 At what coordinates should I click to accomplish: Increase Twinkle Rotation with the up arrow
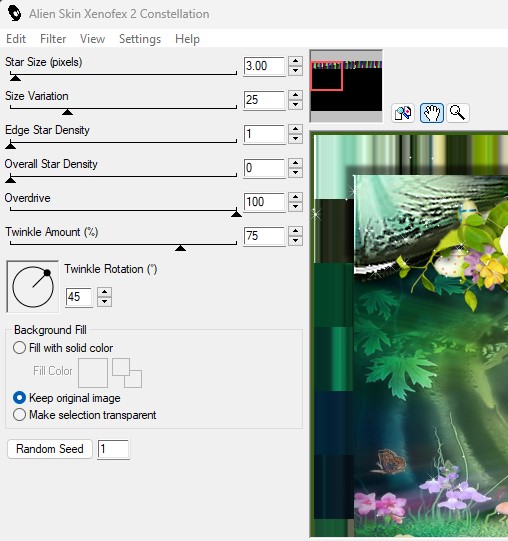[x=105, y=292]
